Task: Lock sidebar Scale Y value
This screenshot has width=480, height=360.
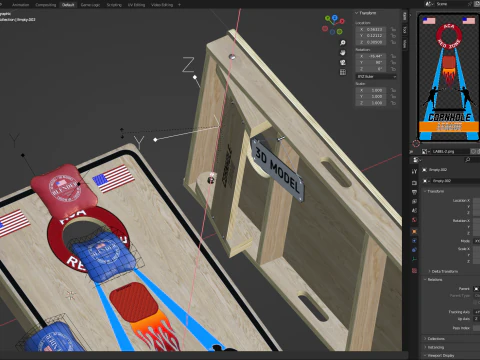Action: 393,97
